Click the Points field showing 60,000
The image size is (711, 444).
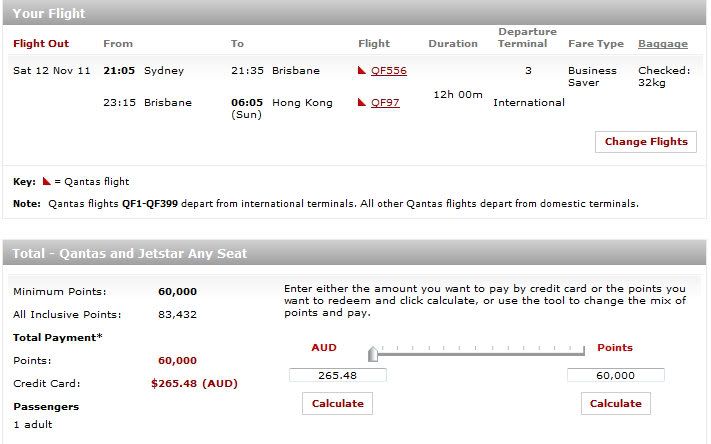click(x=616, y=375)
